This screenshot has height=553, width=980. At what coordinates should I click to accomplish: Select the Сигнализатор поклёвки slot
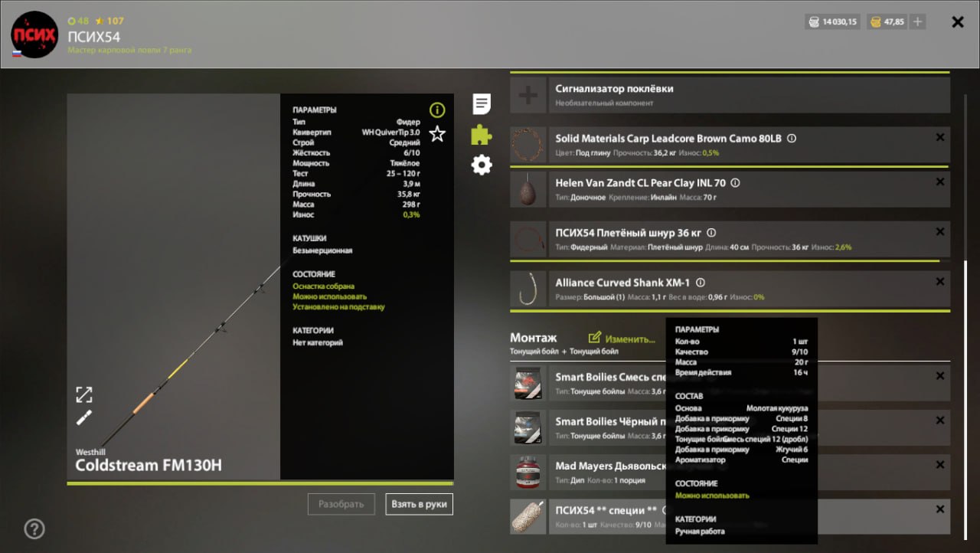(730, 95)
